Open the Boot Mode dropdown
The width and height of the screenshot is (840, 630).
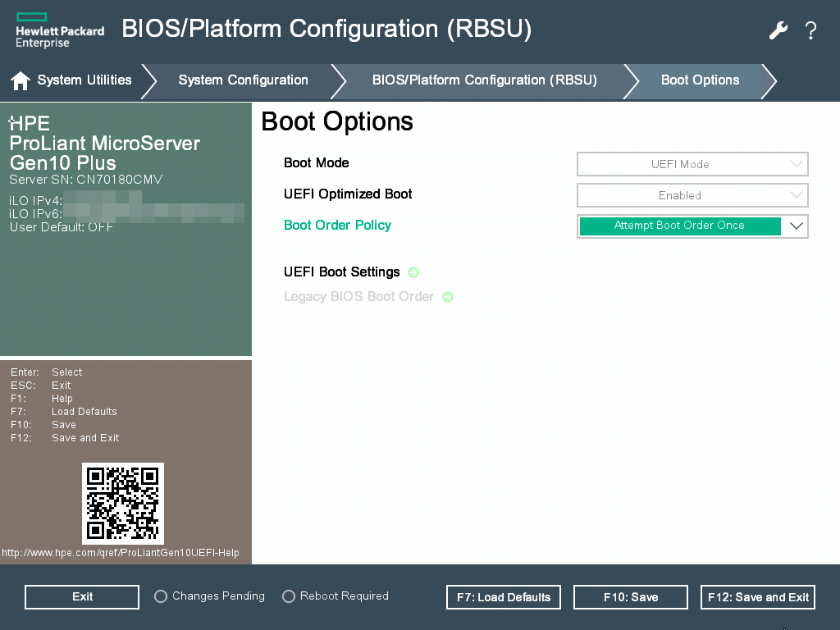pyautogui.click(x=692, y=164)
